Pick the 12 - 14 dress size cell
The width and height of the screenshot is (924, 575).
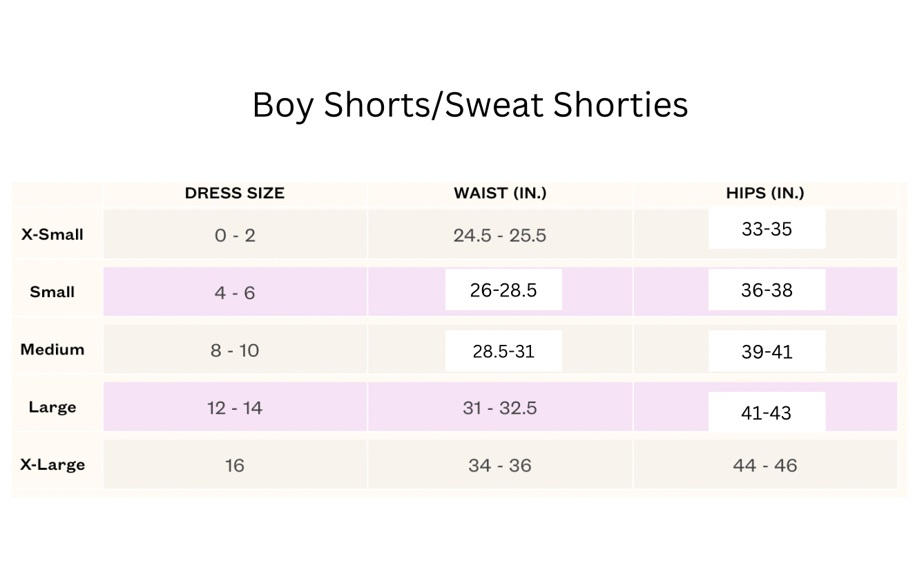click(x=235, y=408)
